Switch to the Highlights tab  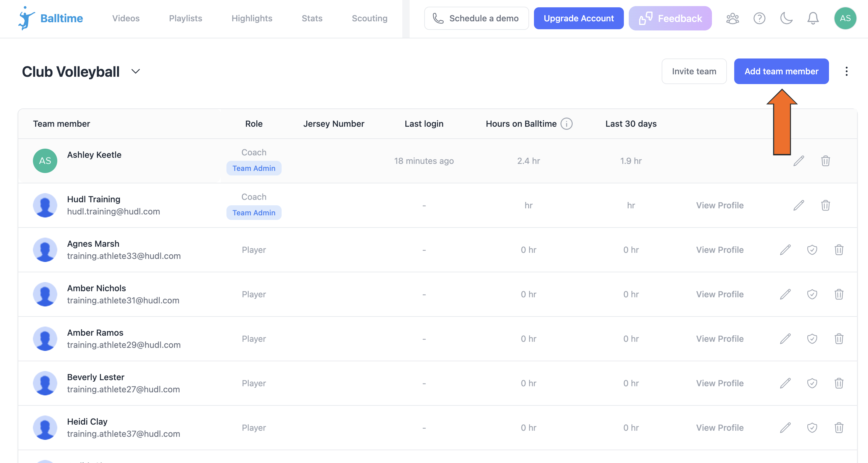pyautogui.click(x=252, y=18)
